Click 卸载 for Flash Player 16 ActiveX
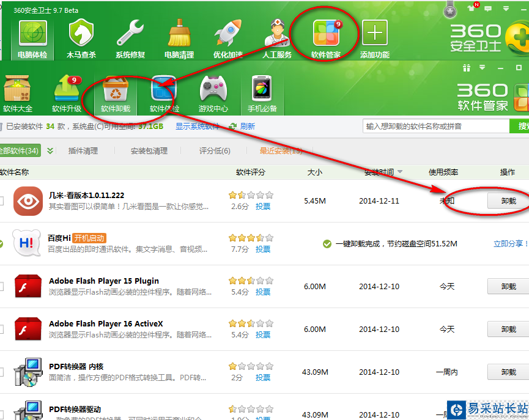This screenshot has height=420, width=529. click(508, 330)
